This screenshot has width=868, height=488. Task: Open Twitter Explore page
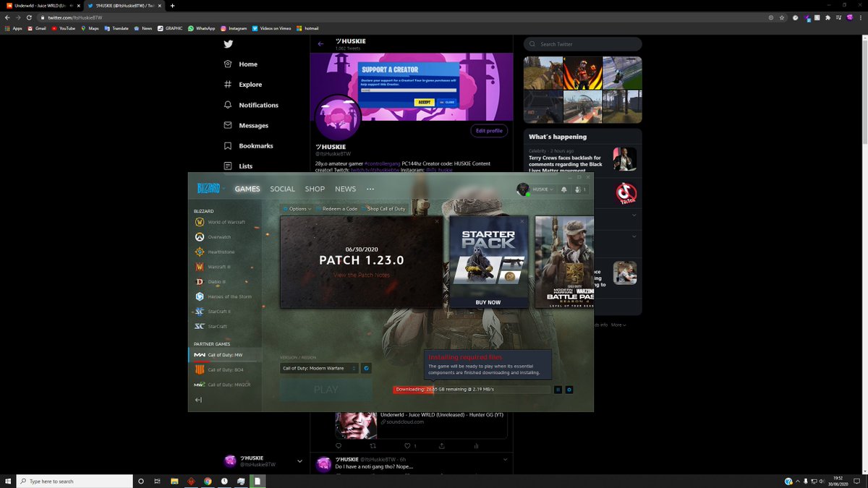[243, 85]
